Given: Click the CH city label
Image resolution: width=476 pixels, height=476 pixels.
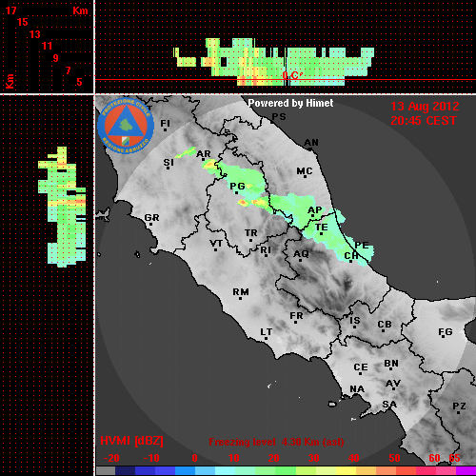Looking at the screenshot, I should coord(351,255).
